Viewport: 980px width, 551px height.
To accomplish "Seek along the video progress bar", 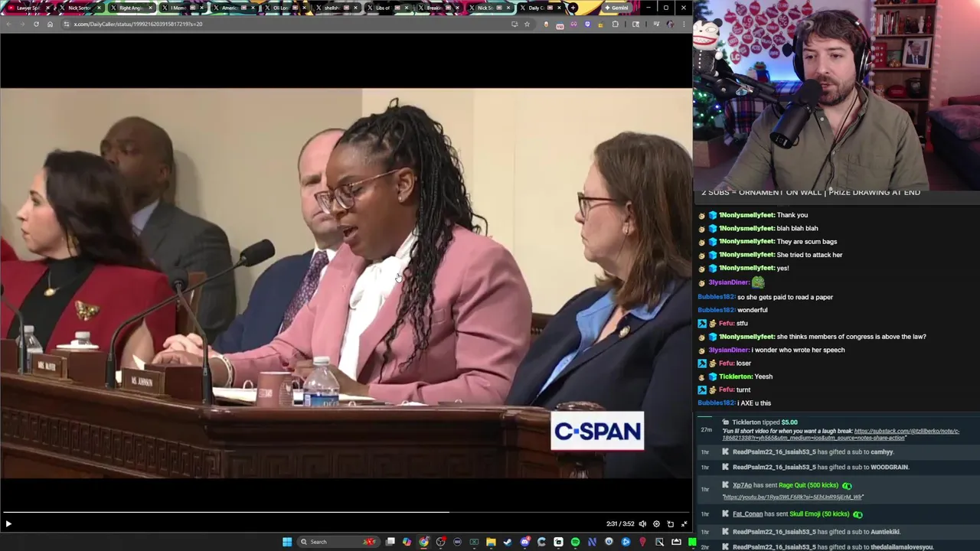I will [x=346, y=512].
